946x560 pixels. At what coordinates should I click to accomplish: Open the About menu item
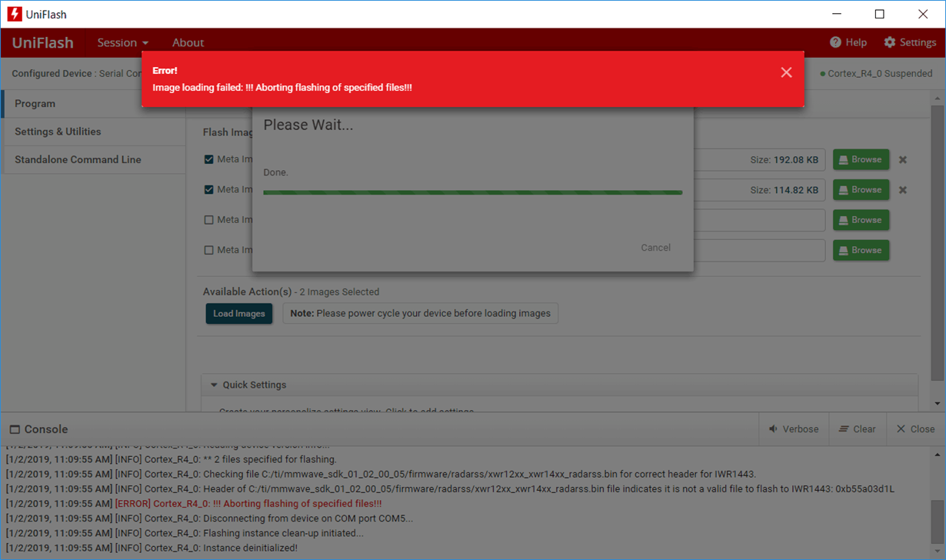point(188,42)
